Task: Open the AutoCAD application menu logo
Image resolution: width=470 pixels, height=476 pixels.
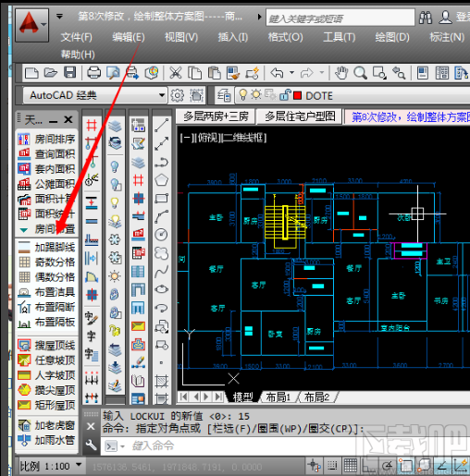Action: point(31,25)
